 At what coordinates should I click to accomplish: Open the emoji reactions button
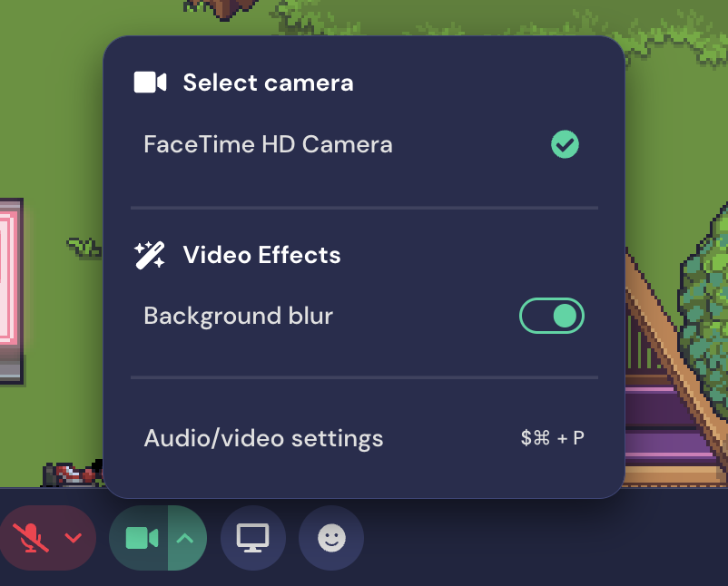331,538
